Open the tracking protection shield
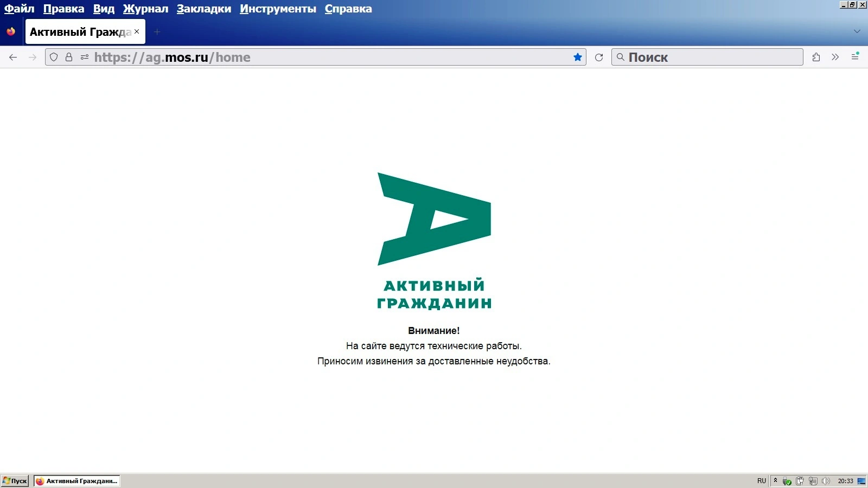The image size is (868, 488). coord(54,57)
